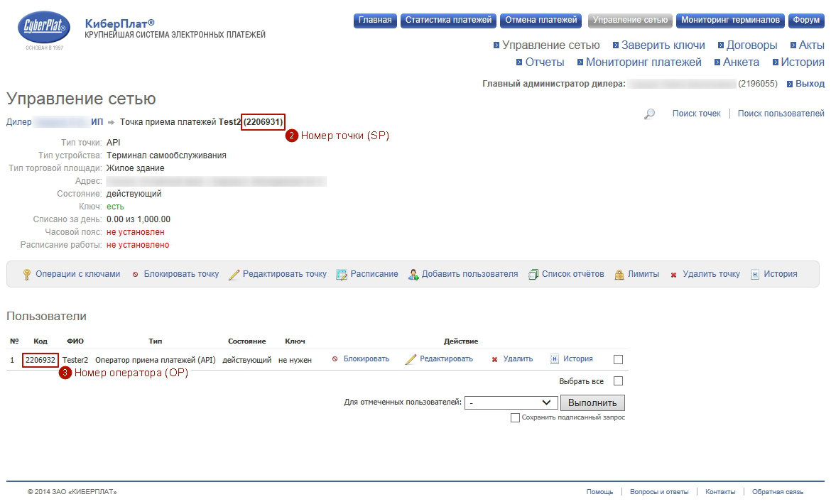
Task: Enable Сохранить подписанный запрос checkbox
Action: tap(515, 418)
